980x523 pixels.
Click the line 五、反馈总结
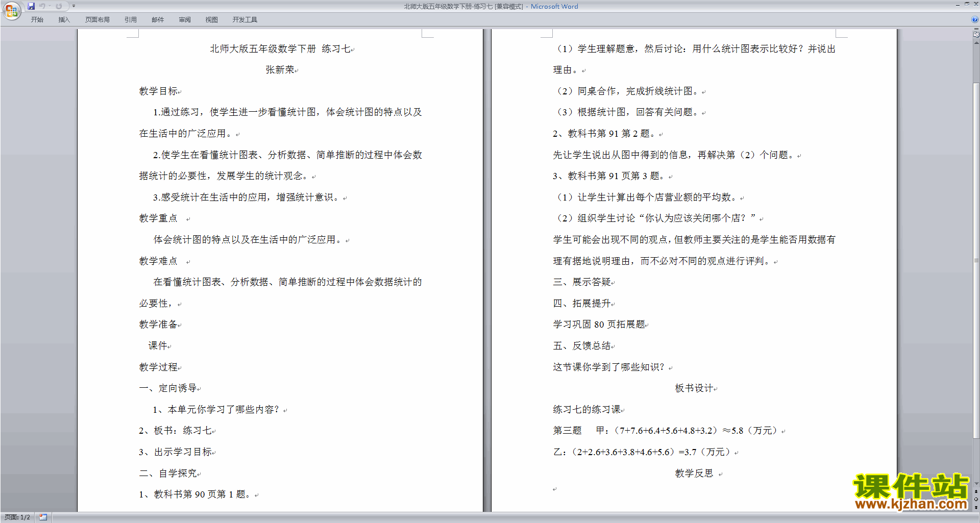click(x=582, y=346)
